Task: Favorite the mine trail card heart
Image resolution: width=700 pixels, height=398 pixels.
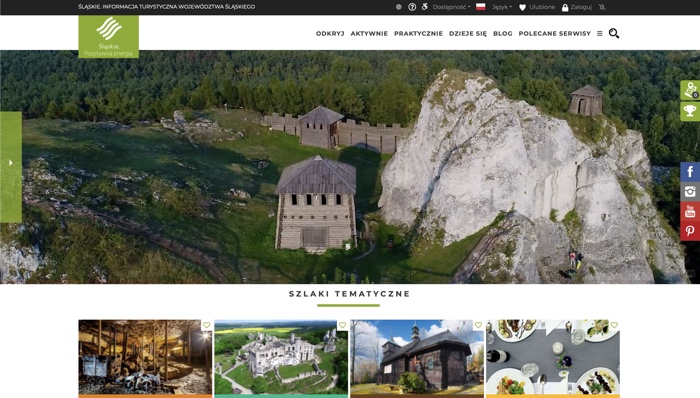Action: click(206, 325)
